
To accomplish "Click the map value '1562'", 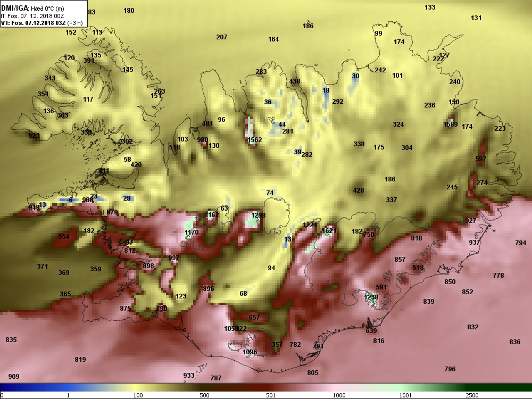I will 254,140.
